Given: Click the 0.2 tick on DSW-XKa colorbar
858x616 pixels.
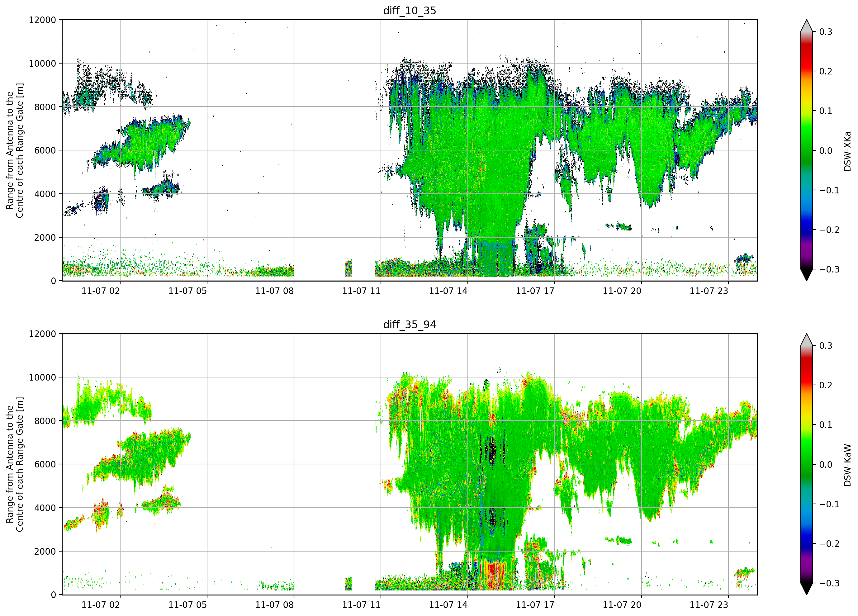Looking at the screenshot, I should coord(826,72).
